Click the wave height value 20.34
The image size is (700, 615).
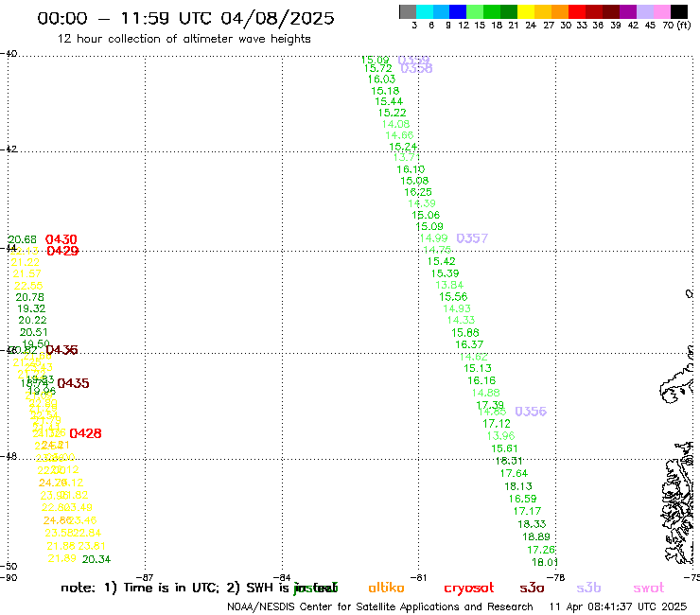click(96, 559)
